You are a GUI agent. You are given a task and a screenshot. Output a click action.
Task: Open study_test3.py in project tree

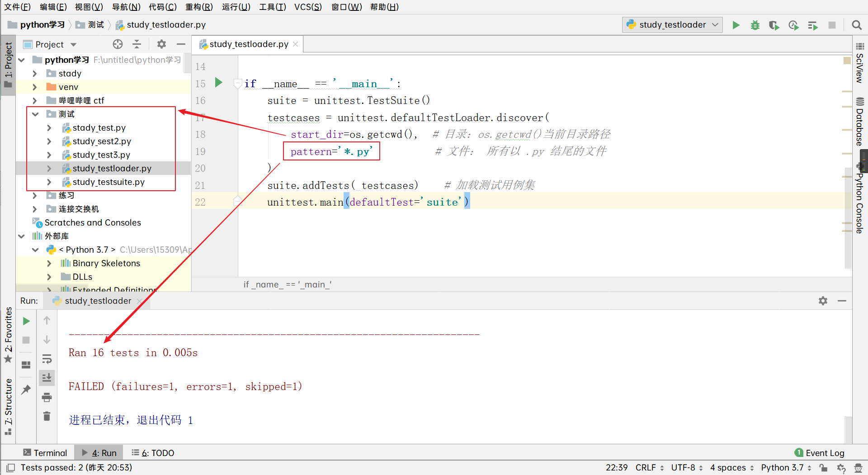(101, 155)
